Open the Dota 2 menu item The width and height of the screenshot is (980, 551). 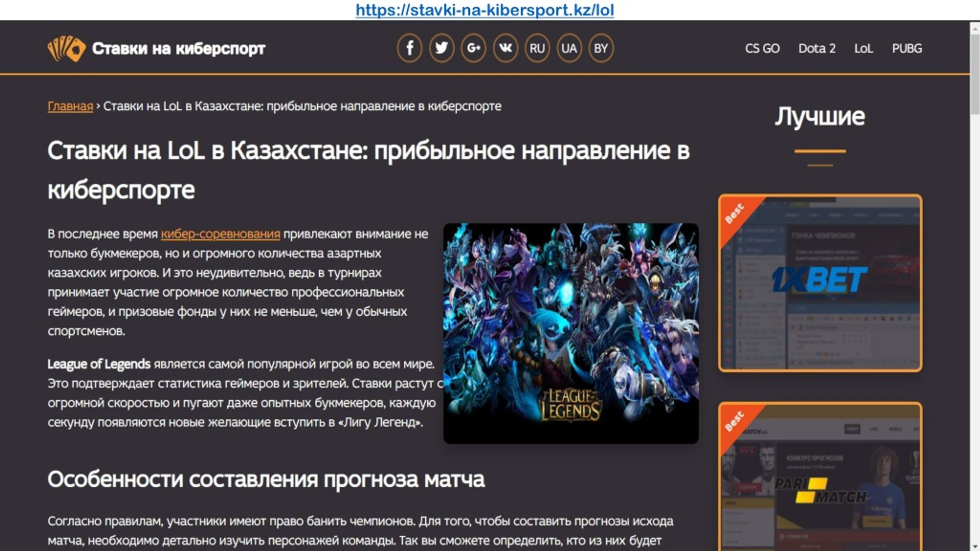pyautogui.click(x=817, y=49)
